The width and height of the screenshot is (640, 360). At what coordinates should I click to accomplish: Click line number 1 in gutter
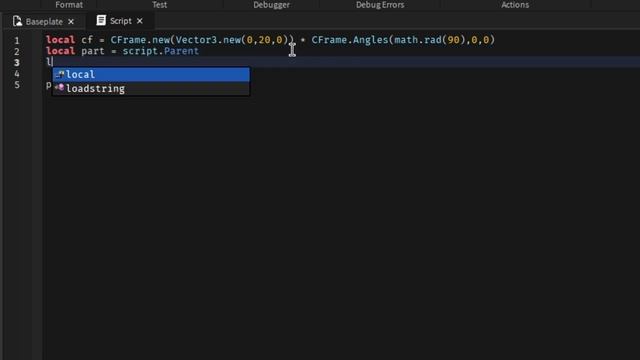[17, 41]
